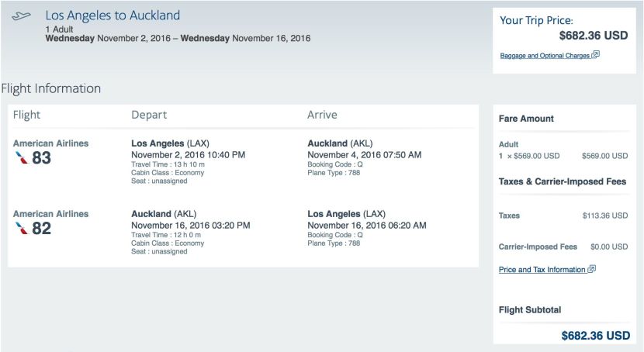
Task: Click the American Airlines name for first flight
Action: point(51,143)
